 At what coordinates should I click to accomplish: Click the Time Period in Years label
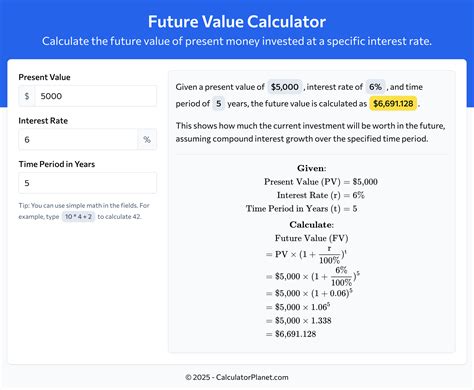(57, 164)
